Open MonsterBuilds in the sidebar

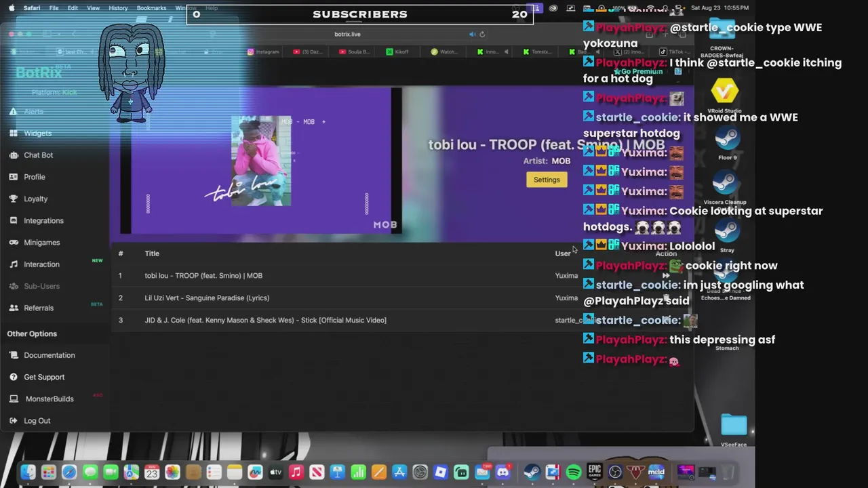[x=50, y=399]
